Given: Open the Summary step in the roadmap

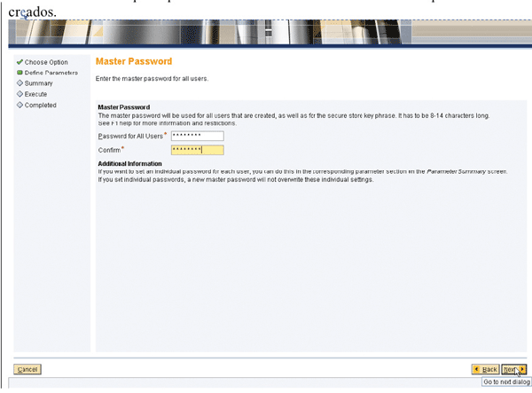Looking at the screenshot, I should tap(39, 83).
